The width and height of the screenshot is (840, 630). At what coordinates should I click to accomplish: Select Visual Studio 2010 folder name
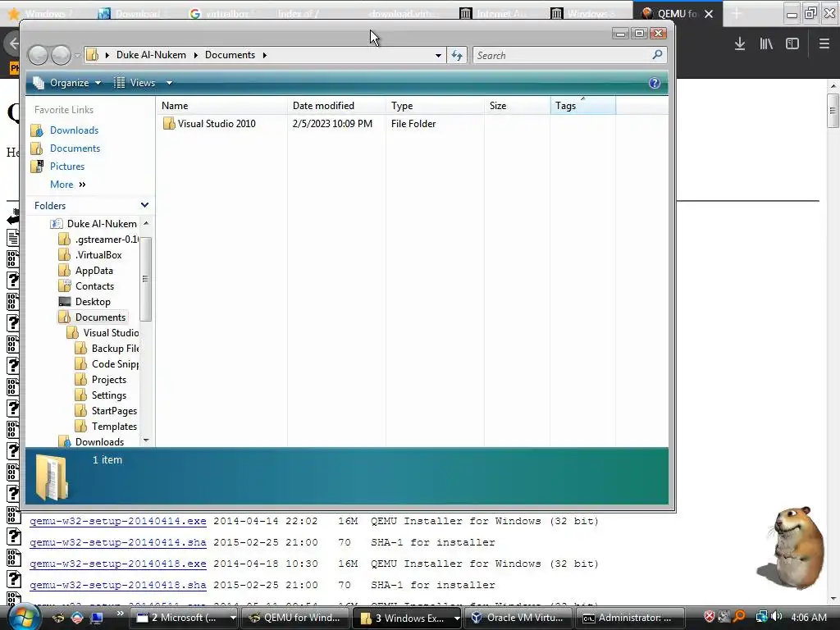tap(217, 124)
